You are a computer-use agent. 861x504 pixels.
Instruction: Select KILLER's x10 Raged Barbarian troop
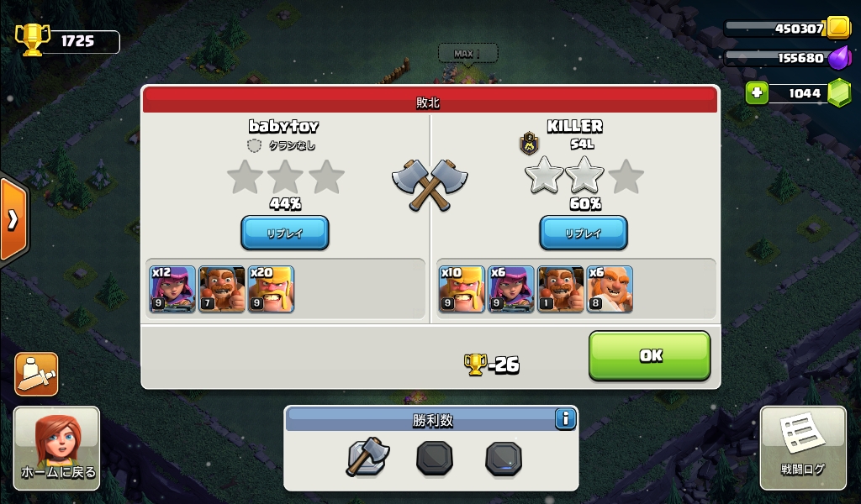tap(462, 290)
